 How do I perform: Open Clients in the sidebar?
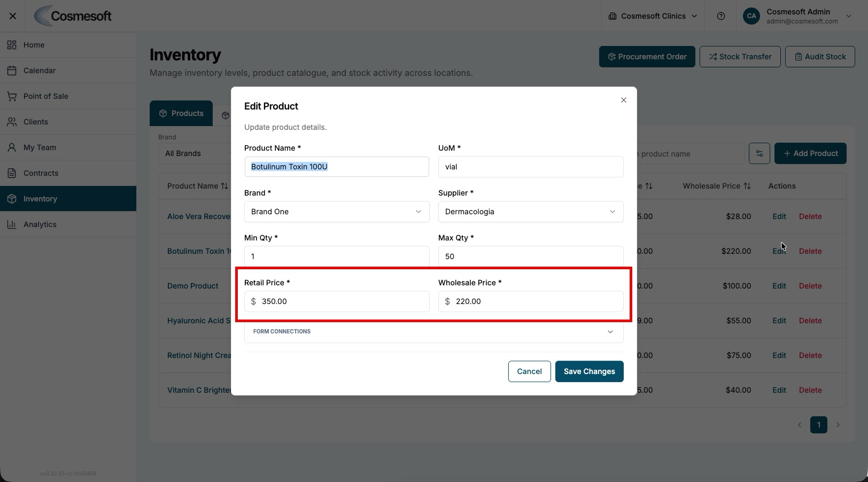pyautogui.click(x=68, y=122)
